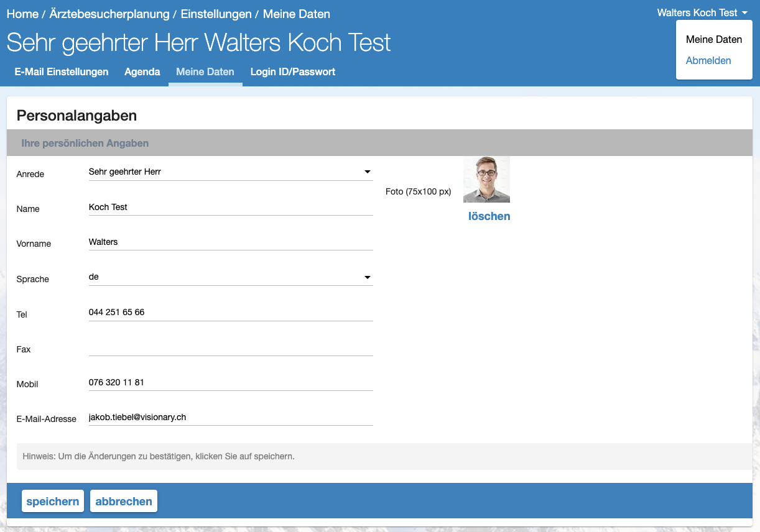The image size is (760, 532).
Task: Navigate to Home in the breadcrumb
Action: 22,14
